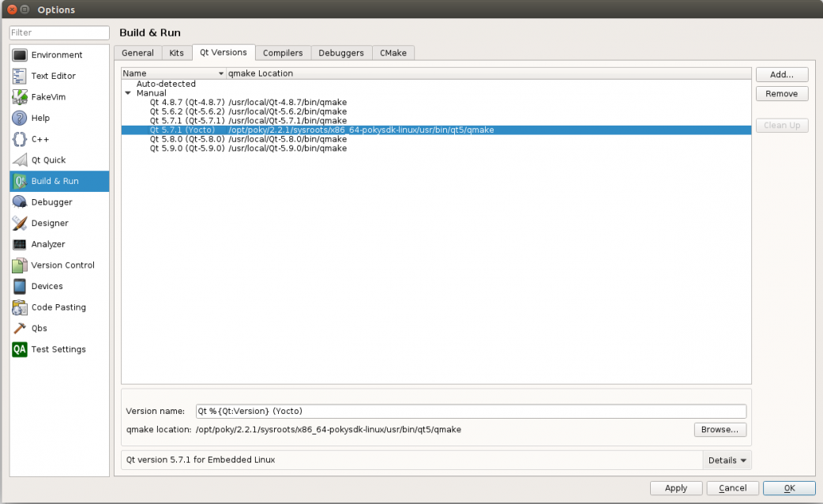The width and height of the screenshot is (823, 504).
Task: Open Version Control category icon
Action: coord(20,265)
